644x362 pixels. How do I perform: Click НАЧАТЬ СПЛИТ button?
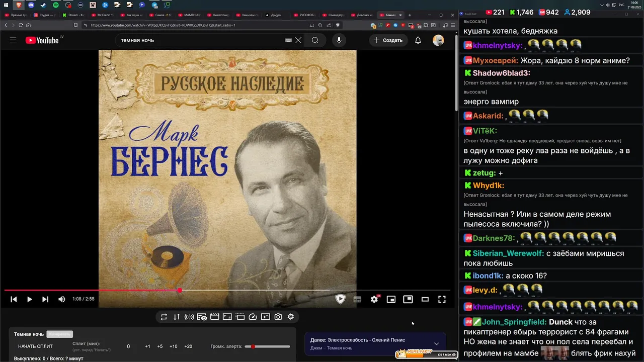35,346
